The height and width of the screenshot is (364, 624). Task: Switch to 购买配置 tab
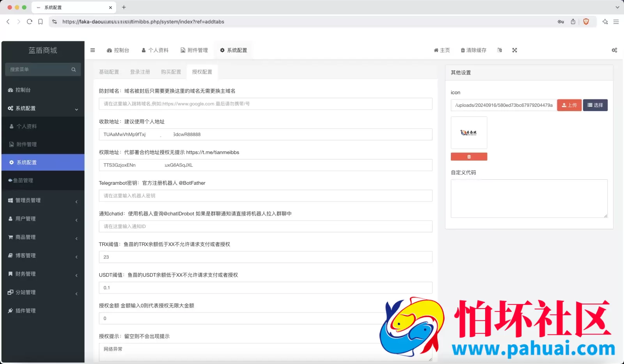tap(171, 72)
